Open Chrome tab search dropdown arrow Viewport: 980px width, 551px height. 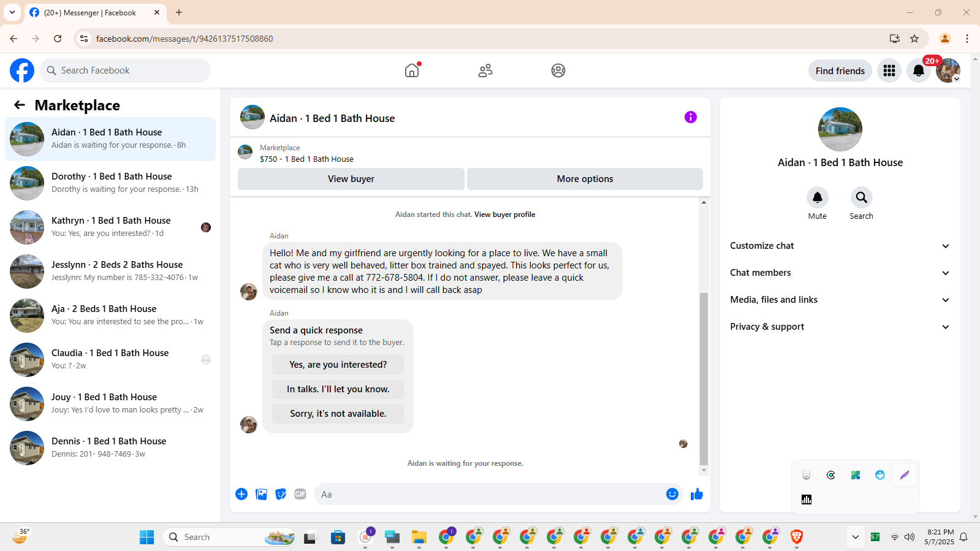coord(12,12)
